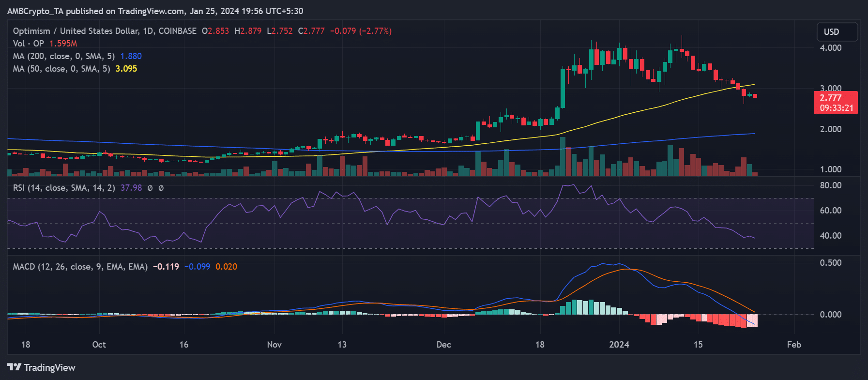
Task: Click the 1.000 price axis label
Action: coord(831,169)
